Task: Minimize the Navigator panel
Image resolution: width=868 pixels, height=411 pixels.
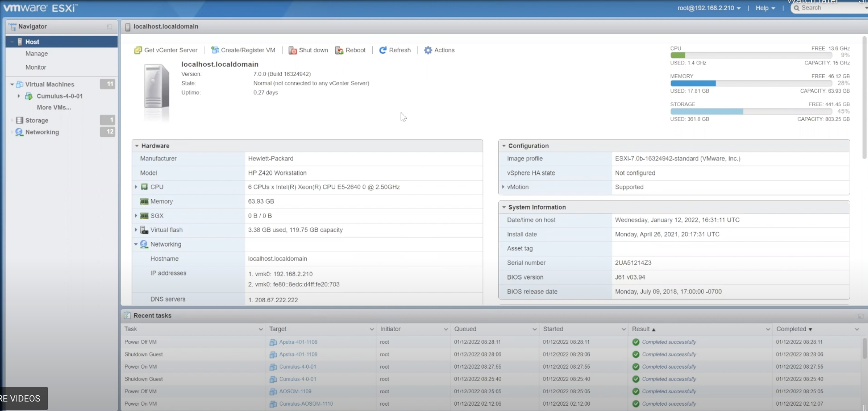Action: tap(110, 27)
